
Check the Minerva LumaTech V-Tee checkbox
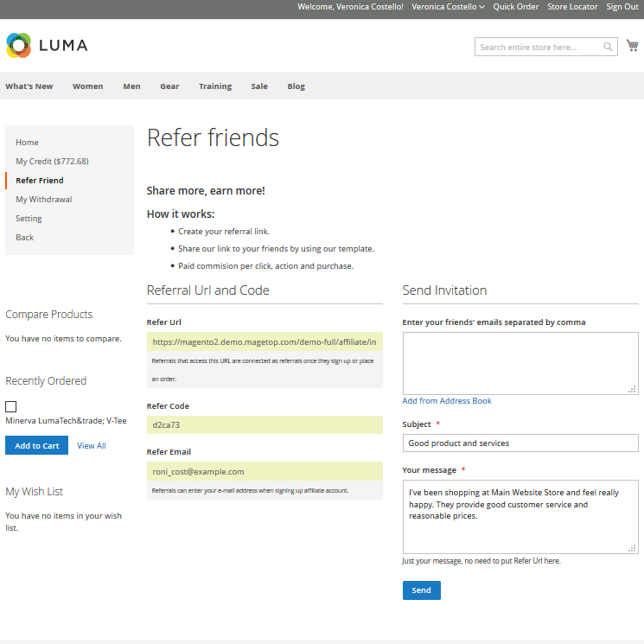pos(11,406)
